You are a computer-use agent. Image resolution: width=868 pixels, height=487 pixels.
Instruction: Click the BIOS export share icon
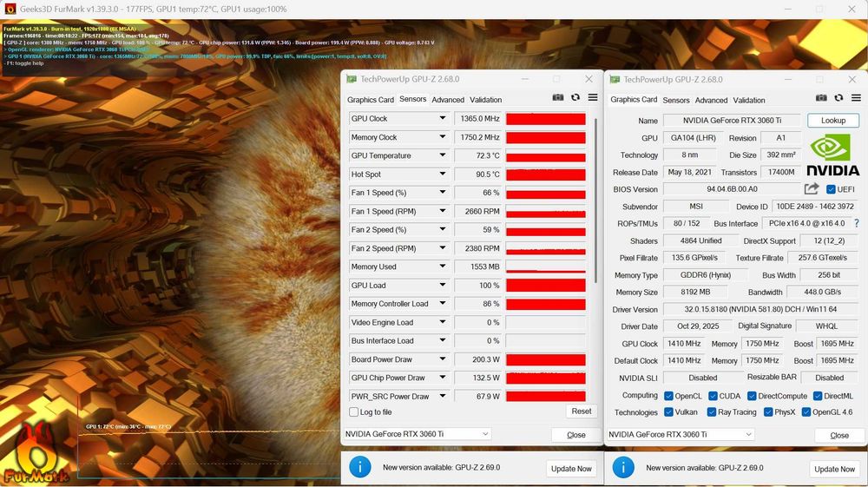click(812, 188)
